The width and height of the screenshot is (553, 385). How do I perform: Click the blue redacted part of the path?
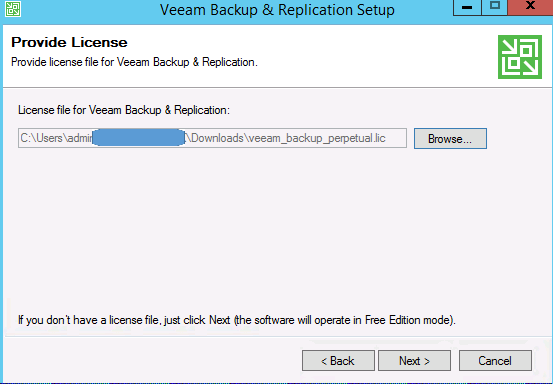139,138
